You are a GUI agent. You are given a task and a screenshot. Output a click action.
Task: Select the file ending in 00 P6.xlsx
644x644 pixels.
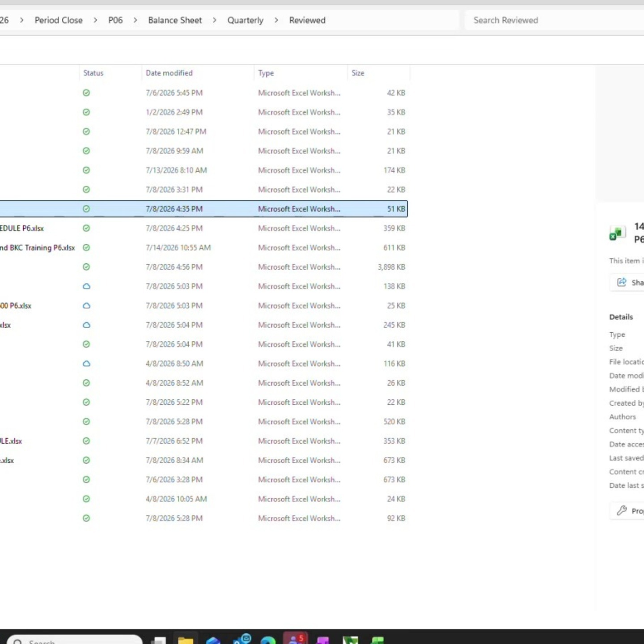point(16,306)
